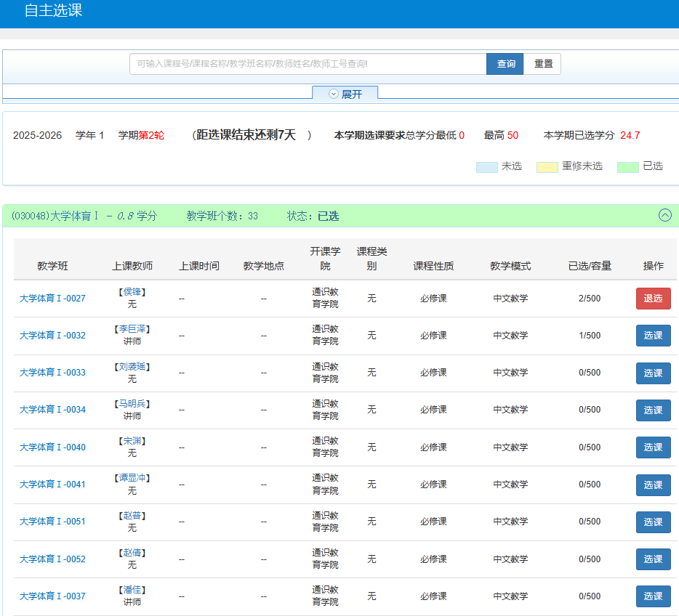Click the 未选 blue legend swatch
The width and height of the screenshot is (679, 616).
click(486, 167)
